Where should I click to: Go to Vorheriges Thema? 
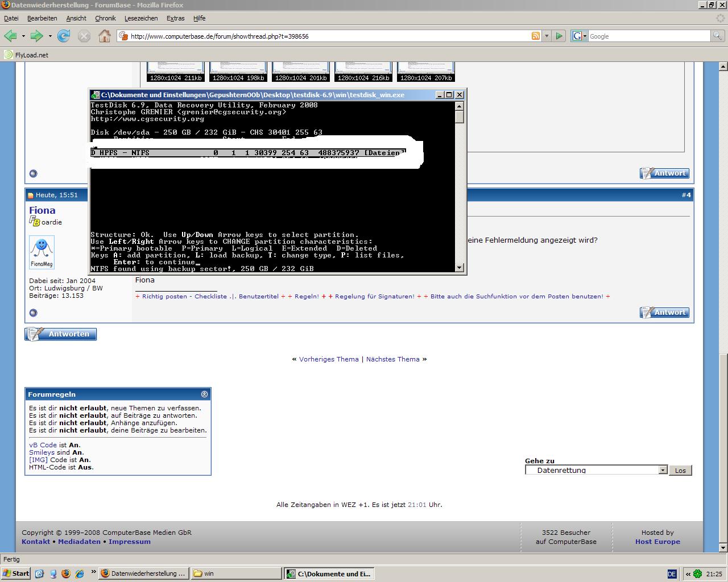[329, 359]
